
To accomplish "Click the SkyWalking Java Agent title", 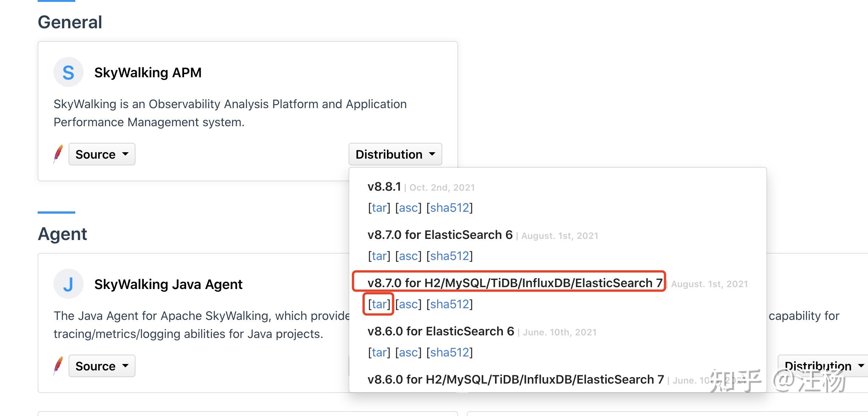I will 168,284.
